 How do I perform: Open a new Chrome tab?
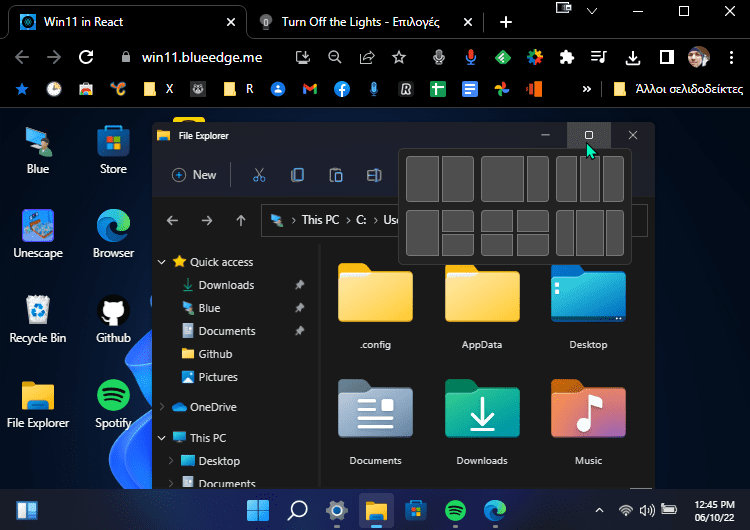pos(506,22)
